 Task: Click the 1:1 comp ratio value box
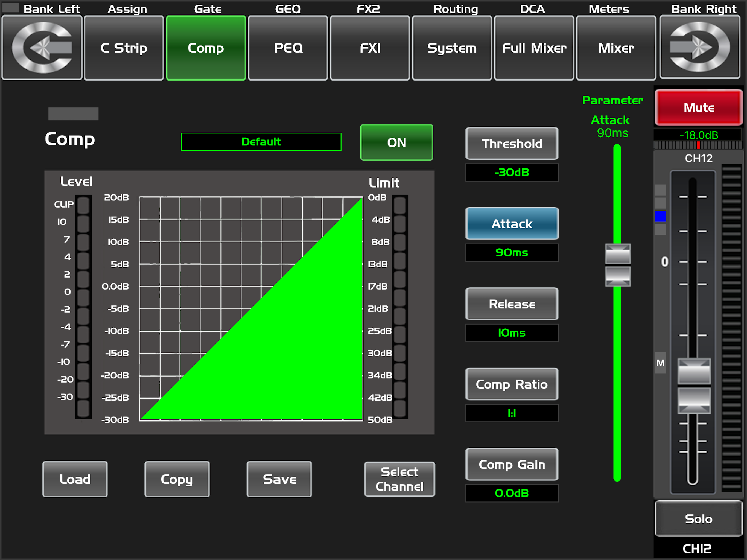pos(512,413)
